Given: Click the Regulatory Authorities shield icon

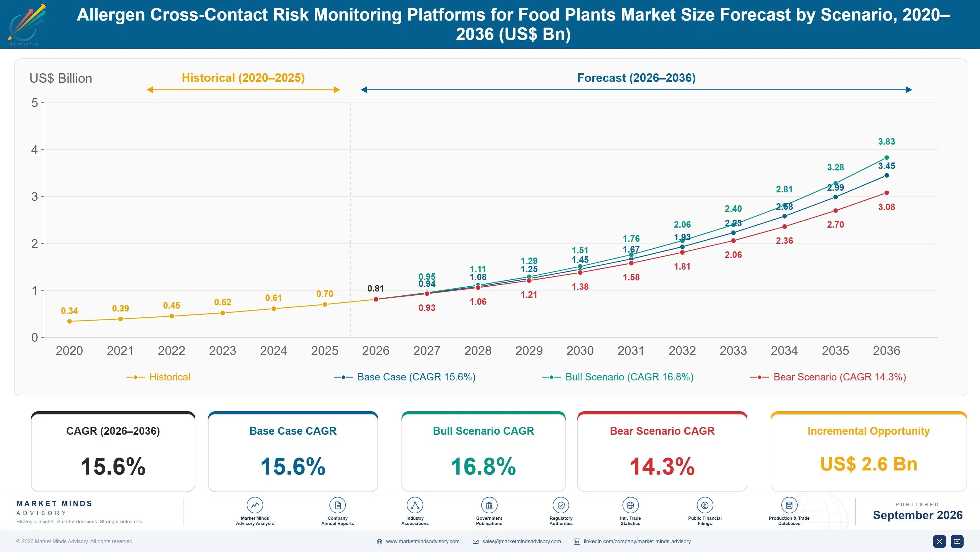Looking at the screenshot, I should (561, 505).
